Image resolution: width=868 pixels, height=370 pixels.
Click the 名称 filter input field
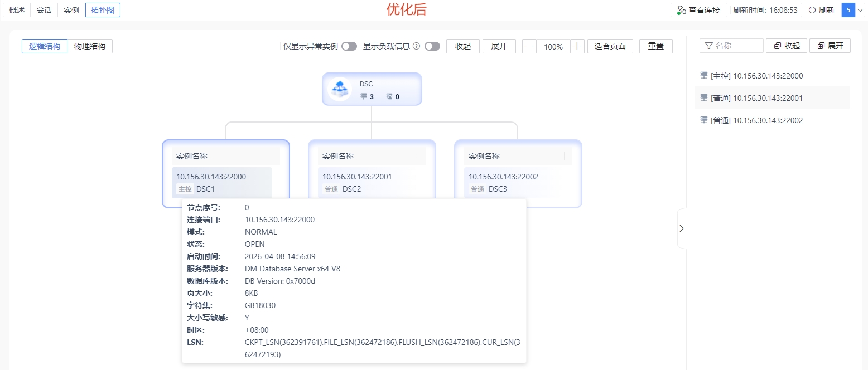731,46
